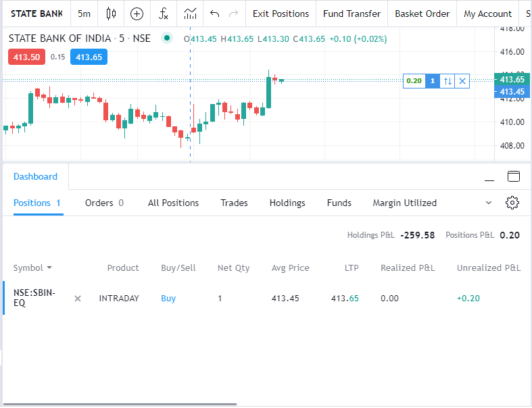The height and width of the screenshot is (408, 532).
Task: Open My Account from the toolbar
Action: pyautogui.click(x=487, y=14)
